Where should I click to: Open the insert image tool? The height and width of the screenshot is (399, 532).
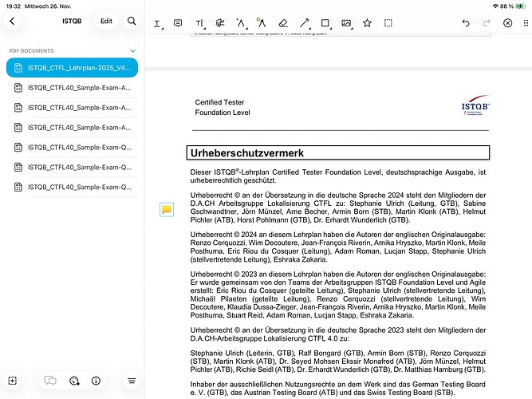tap(346, 23)
